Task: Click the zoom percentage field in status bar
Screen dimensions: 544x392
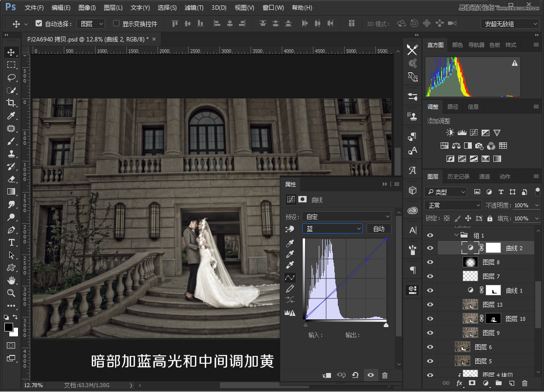Action: pyautogui.click(x=33, y=385)
